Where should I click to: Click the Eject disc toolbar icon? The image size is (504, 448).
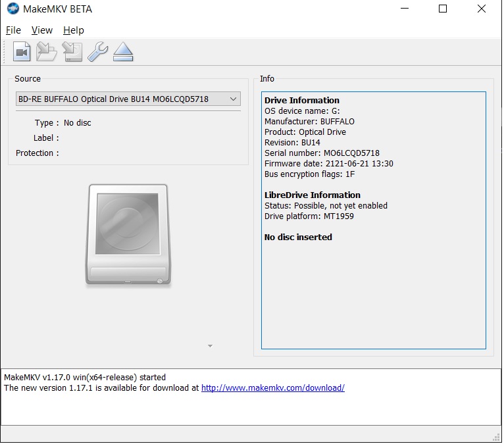click(x=123, y=52)
